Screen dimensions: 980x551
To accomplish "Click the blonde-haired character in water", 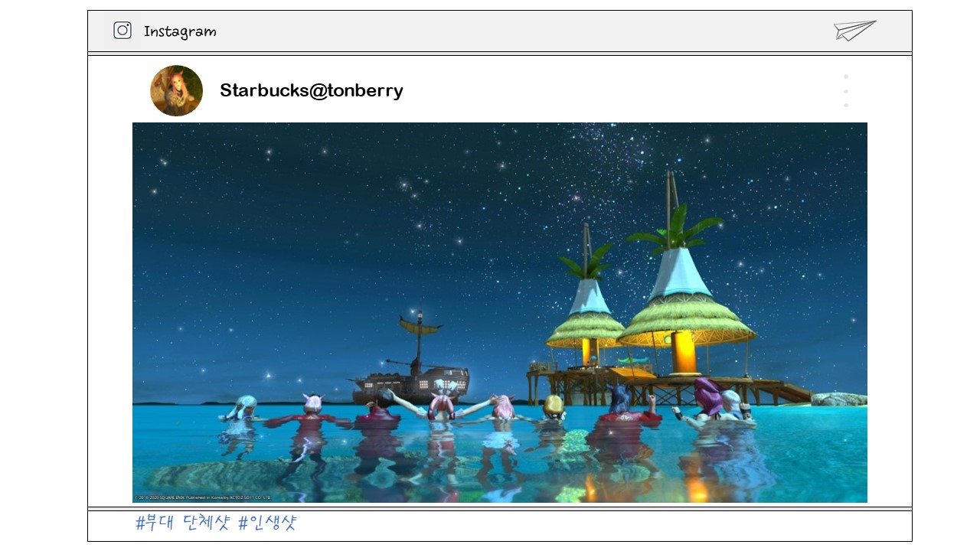I will coord(554,409).
